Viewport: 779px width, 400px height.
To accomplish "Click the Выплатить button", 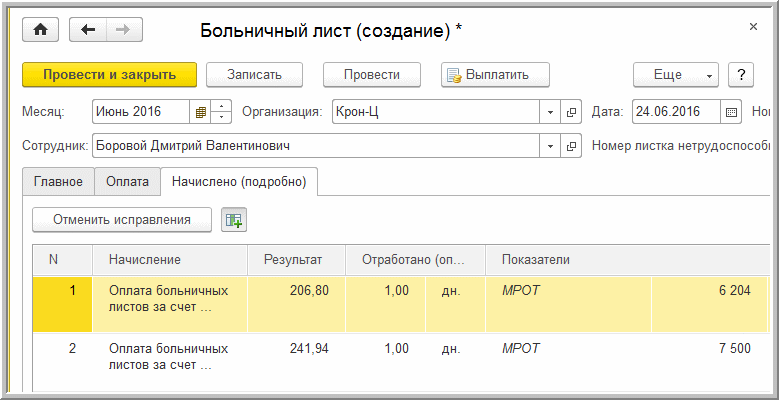I will [495, 75].
